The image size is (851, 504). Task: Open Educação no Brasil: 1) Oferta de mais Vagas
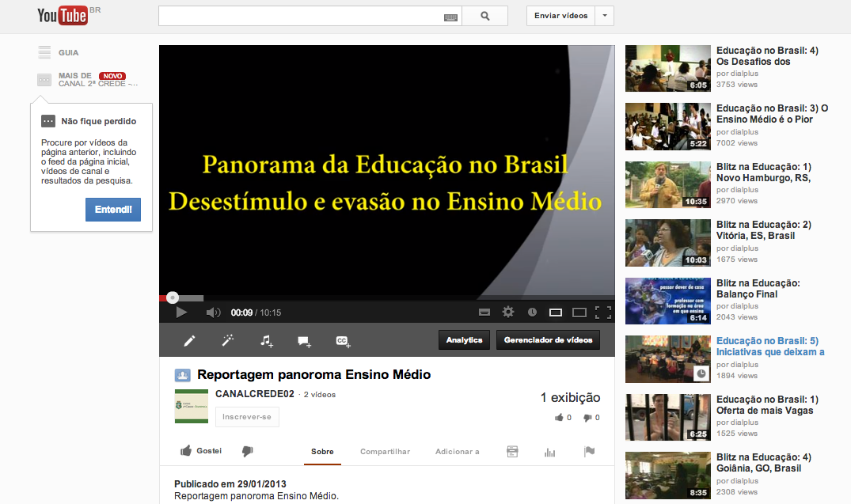coord(767,405)
